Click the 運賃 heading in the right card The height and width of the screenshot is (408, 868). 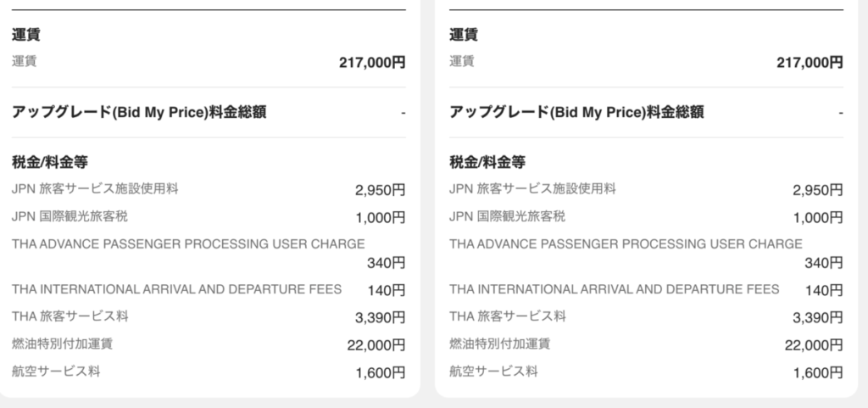[x=464, y=35]
